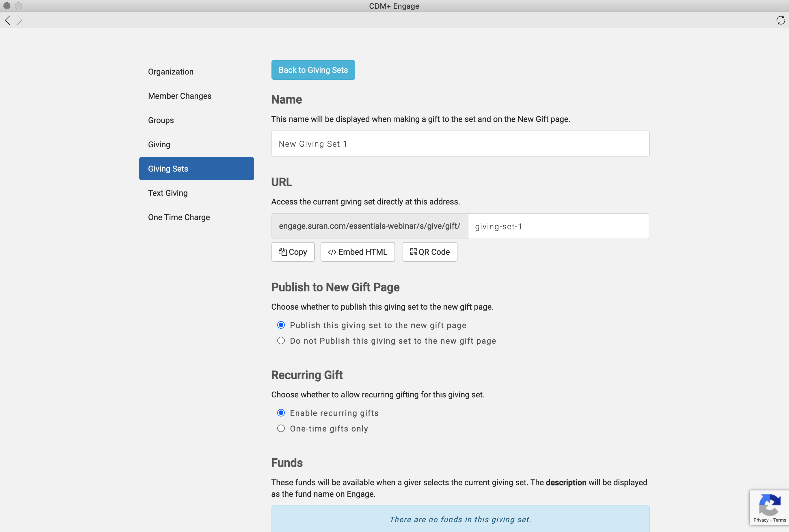789x532 pixels.
Task: Go forward with the right arrow icon
Action: tap(20, 20)
